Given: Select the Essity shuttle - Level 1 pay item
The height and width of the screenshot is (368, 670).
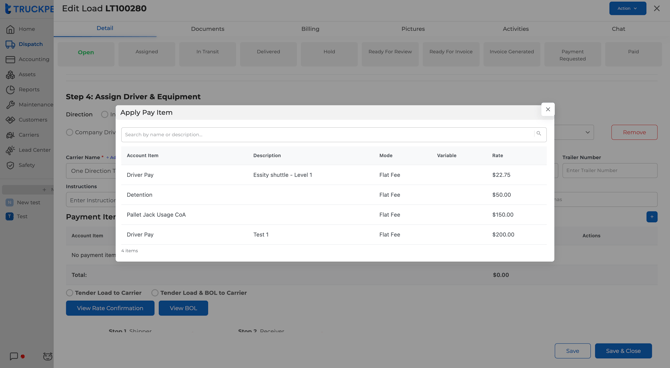Looking at the screenshot, I should [x=334, y=175].
